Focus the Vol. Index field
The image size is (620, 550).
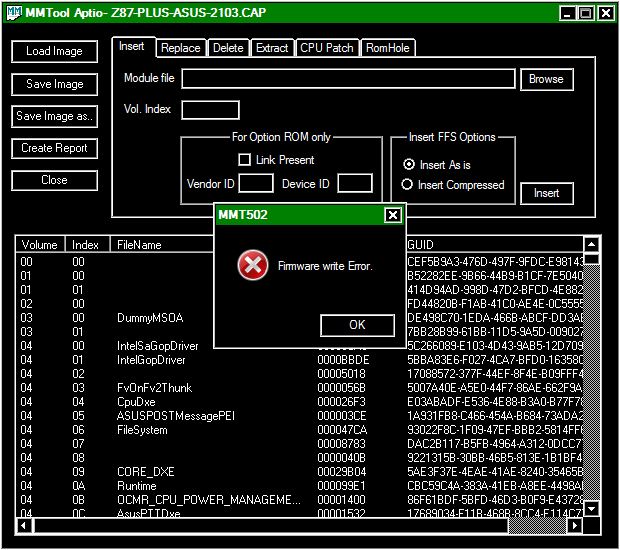point(210,110)
